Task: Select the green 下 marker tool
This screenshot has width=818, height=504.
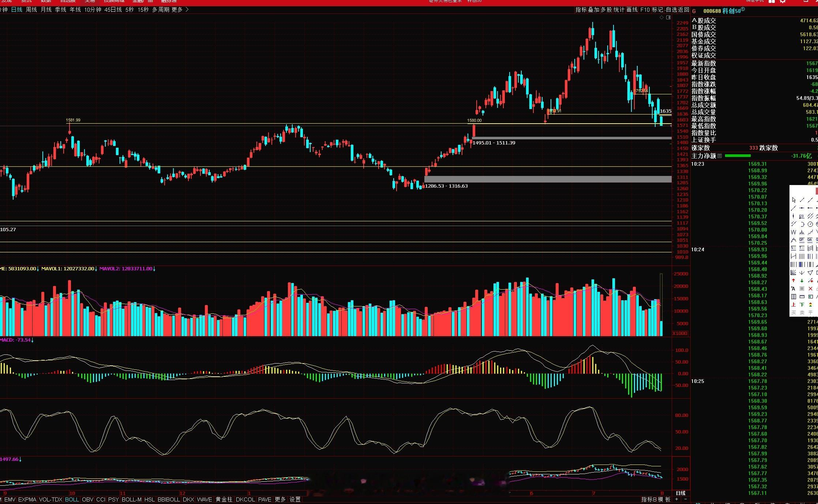Action: coord(802,305)
